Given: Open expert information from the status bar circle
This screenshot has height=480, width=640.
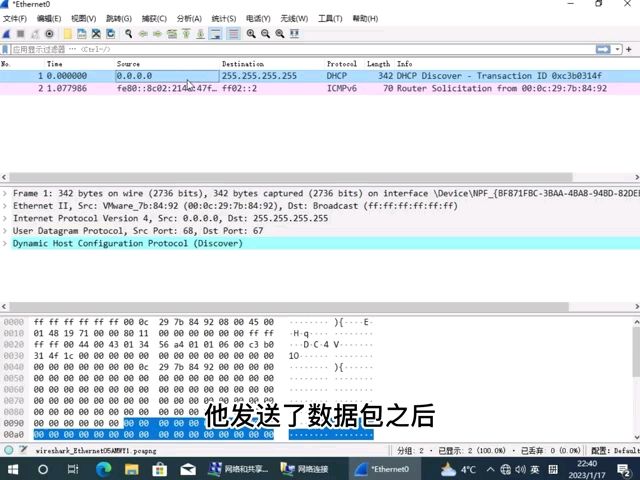Looking at the screenshot, I should 9,450.
